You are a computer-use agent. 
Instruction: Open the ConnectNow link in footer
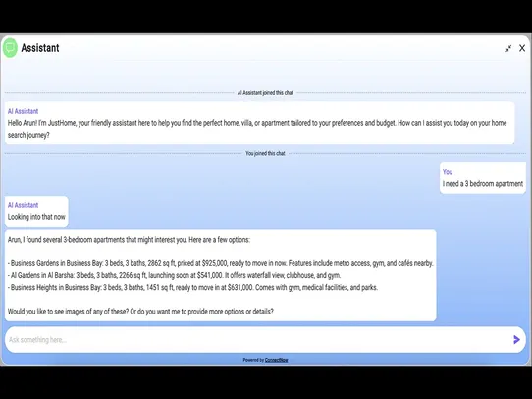[276, 360]
